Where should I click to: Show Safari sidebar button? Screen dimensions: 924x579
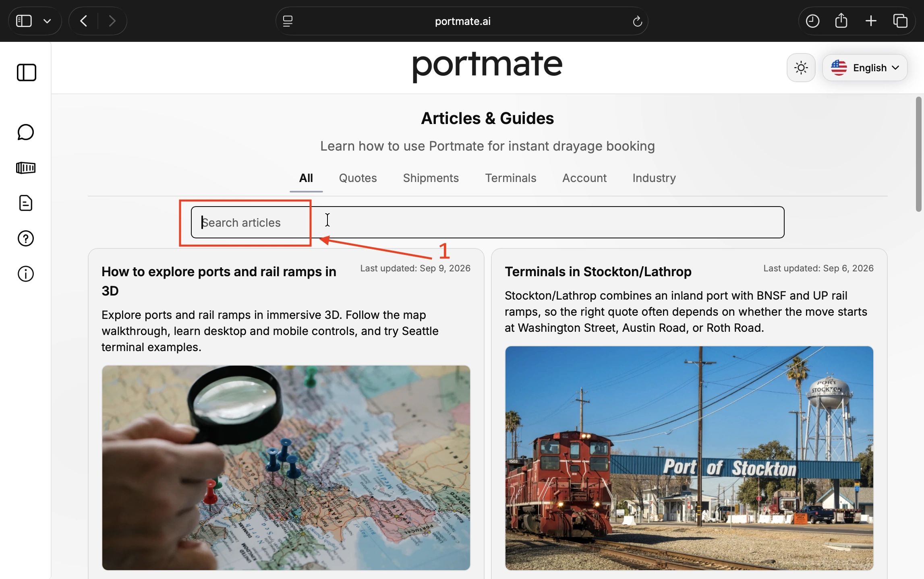[24, 21]
